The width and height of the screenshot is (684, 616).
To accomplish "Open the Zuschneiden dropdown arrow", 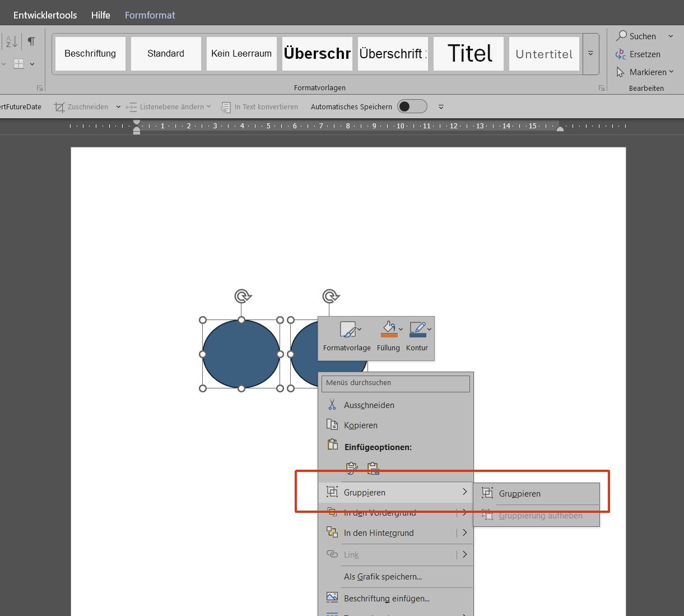I will coord(118,106).
